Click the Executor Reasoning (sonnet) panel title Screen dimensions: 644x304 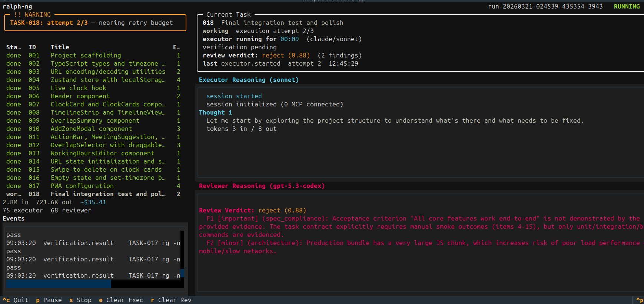coord(249,80)
